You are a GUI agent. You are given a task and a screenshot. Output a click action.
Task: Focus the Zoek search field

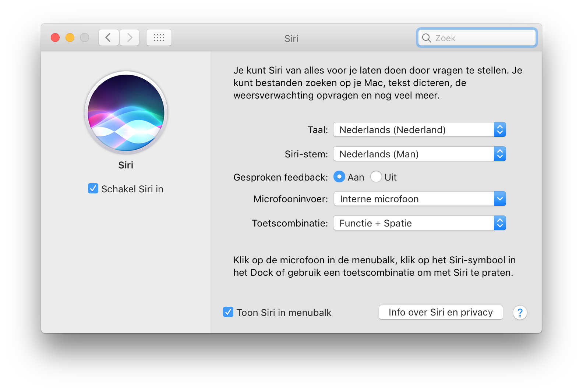pos(477,38)
